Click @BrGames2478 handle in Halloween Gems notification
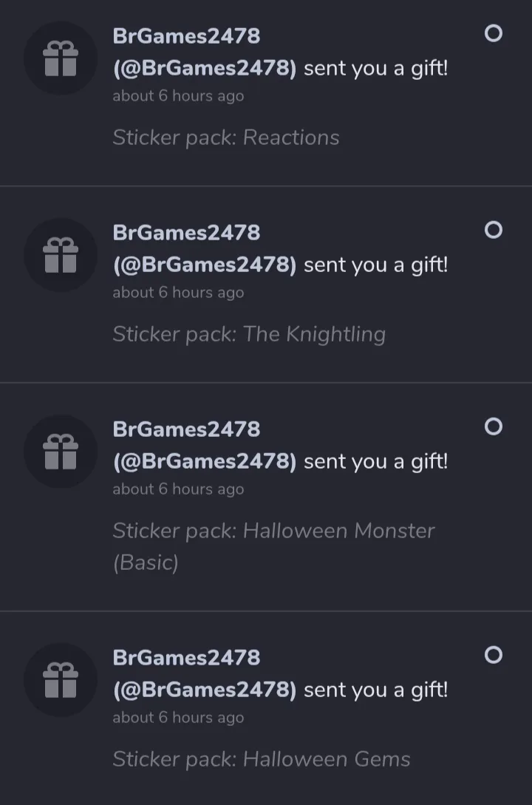This screenshot has width=532, height=805. (205, 690)
